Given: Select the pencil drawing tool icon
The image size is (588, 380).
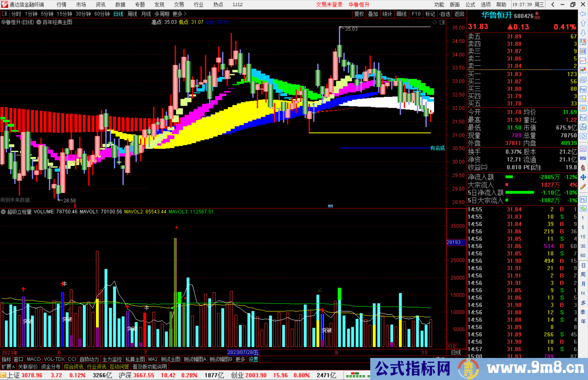Looking at the screenshot, I should click(x=583, y=187).
